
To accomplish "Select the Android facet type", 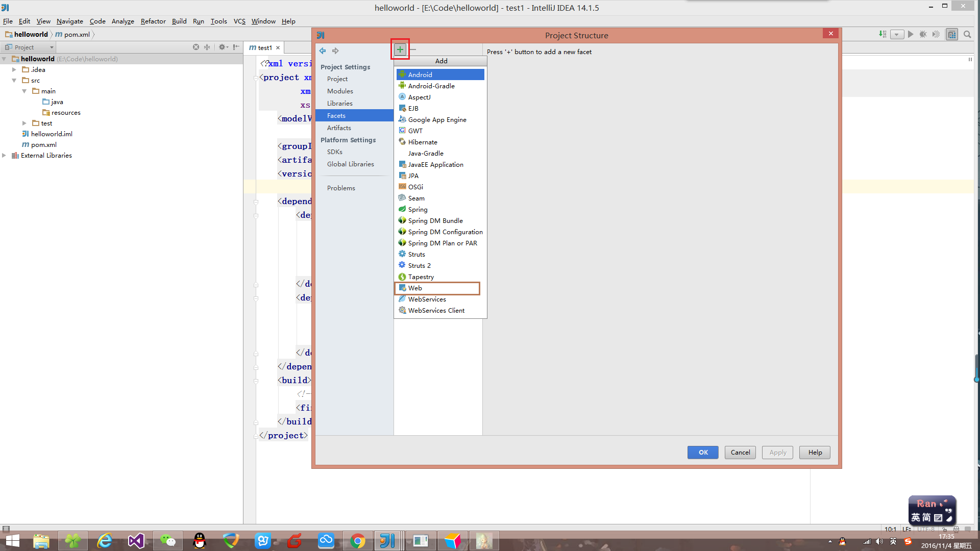I will [x=440, y=74].
